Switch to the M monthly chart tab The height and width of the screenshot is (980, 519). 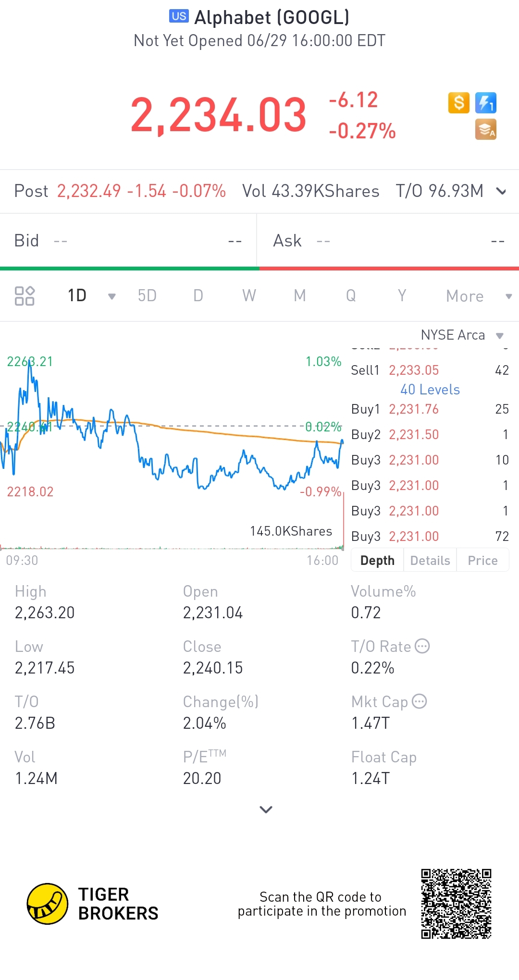[300, 295]
